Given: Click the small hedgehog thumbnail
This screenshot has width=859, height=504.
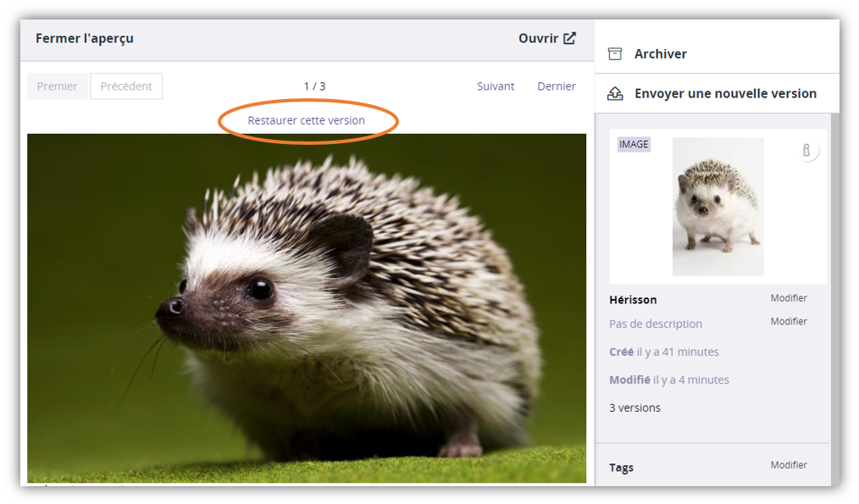Looking at the screenshot, I should coord(718,207).
